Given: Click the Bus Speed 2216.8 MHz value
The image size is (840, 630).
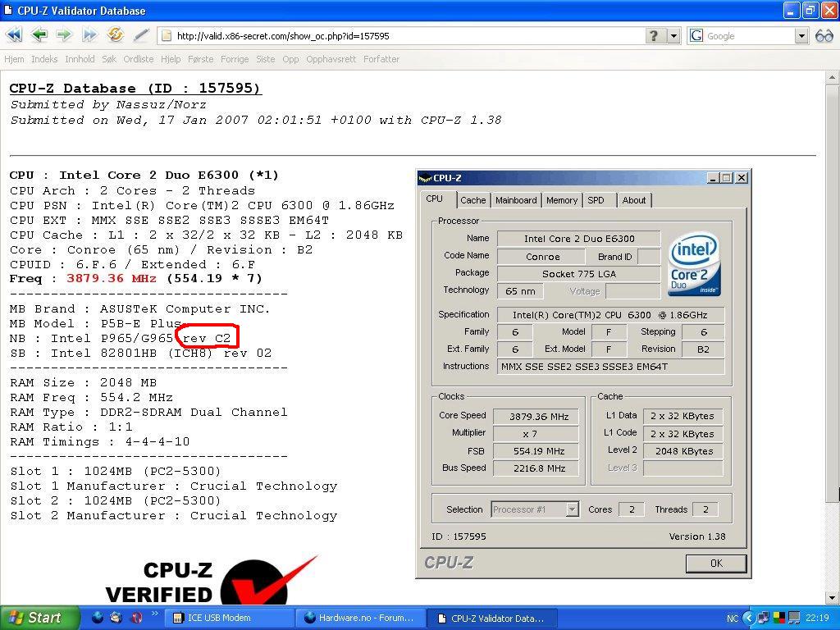Looking at the screenshot, I should point(536,468).
